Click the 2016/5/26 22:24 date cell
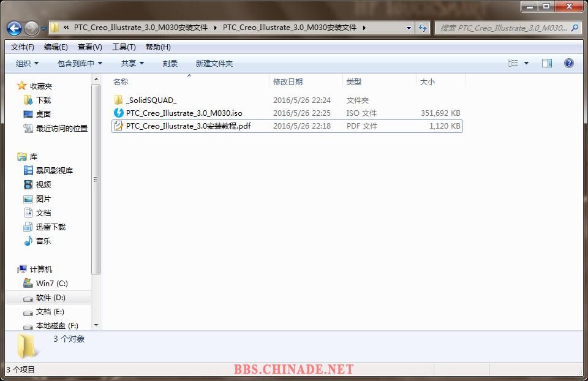The image size is (588, 381). 302,100
